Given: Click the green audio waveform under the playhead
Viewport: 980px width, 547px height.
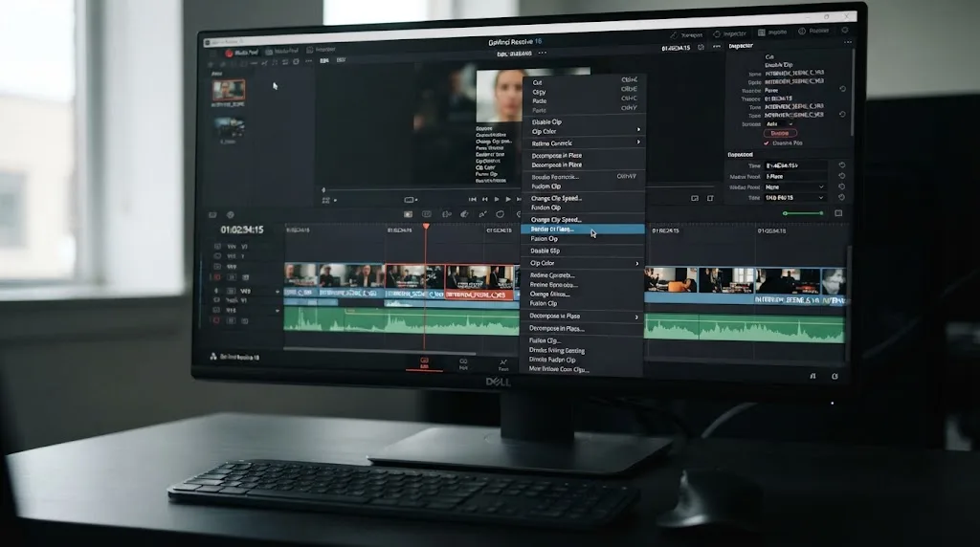Looking at the screenshot, I should click(425, 321).
